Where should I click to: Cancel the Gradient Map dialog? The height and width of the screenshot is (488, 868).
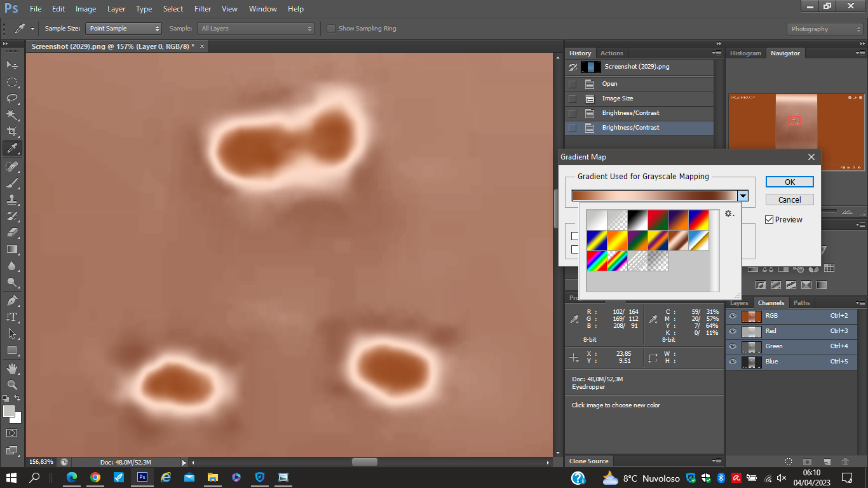[x=789, y=200]
